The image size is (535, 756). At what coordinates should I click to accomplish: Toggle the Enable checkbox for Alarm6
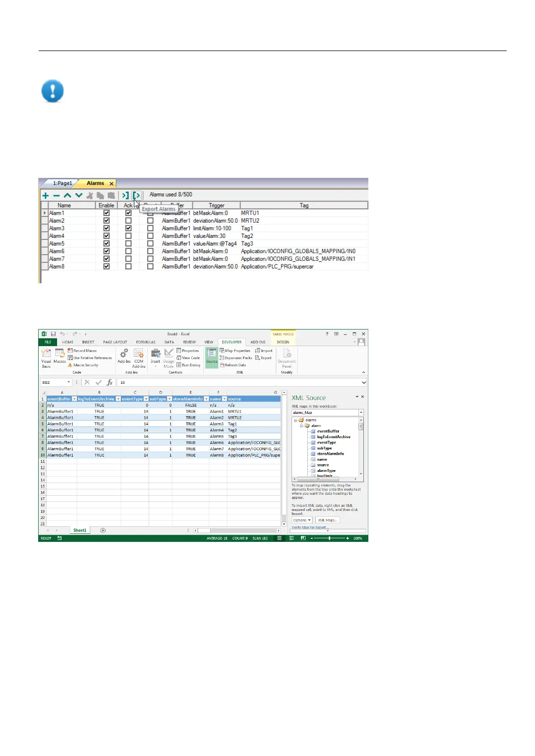[x=106, y=251]
